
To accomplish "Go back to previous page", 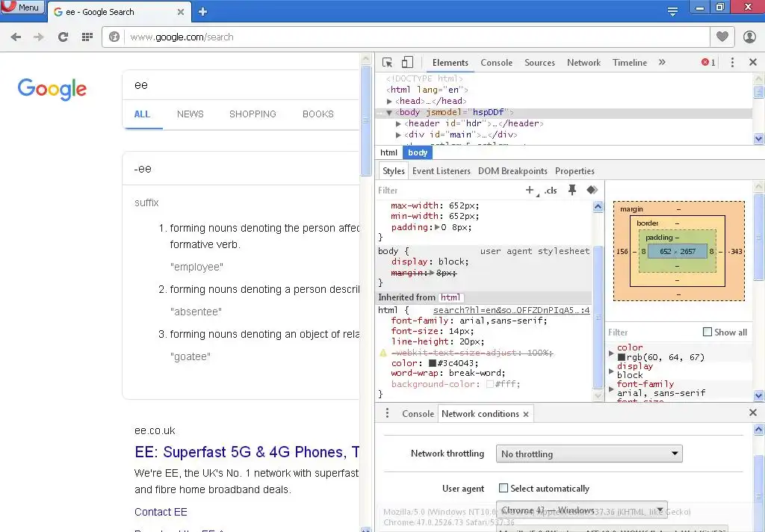I will click(x=16, y=37).
